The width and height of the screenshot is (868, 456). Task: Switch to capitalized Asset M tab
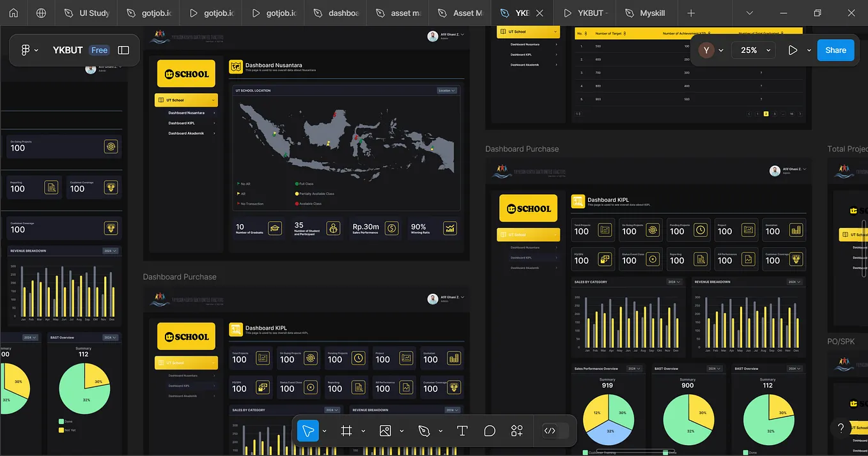point(460,13)
